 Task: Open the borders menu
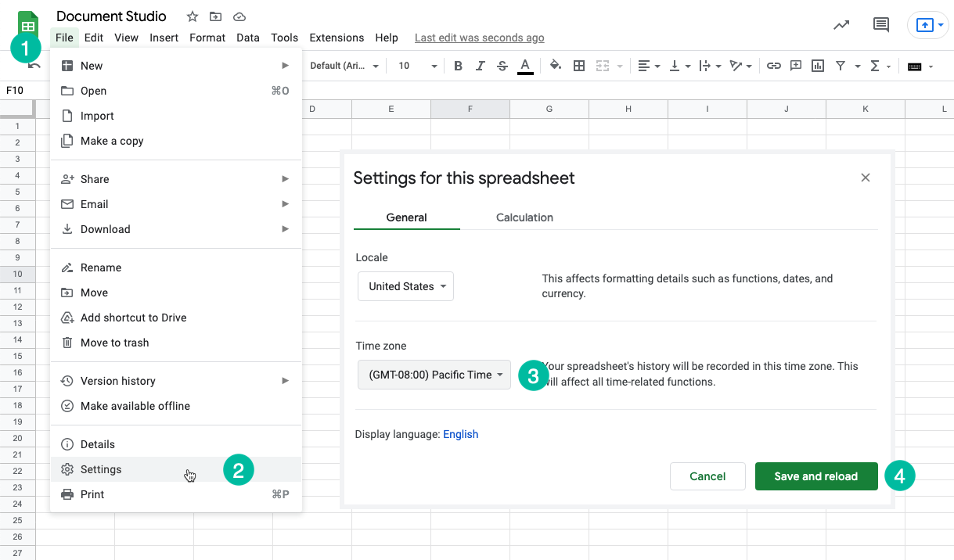(x=578, y=66)
